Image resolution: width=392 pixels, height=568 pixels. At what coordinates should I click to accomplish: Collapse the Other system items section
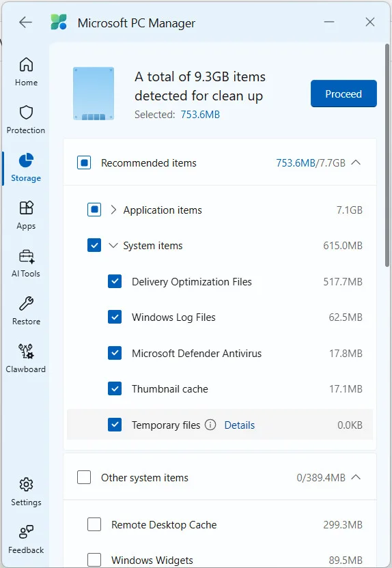click(356, 477)
